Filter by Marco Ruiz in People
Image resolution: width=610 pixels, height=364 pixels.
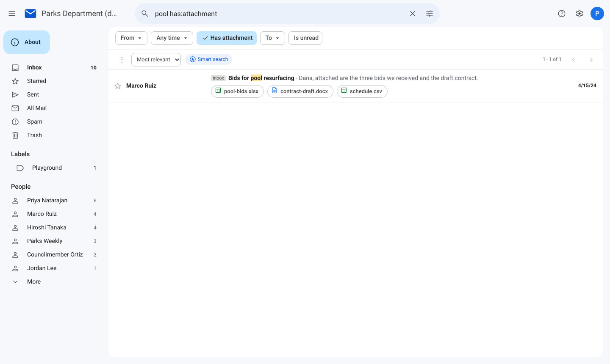[54, 214]
